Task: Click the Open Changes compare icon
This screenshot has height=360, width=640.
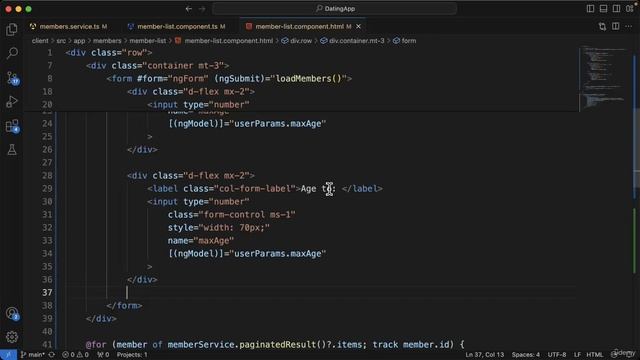Action: pyautogui.click(x=602, y=27)
